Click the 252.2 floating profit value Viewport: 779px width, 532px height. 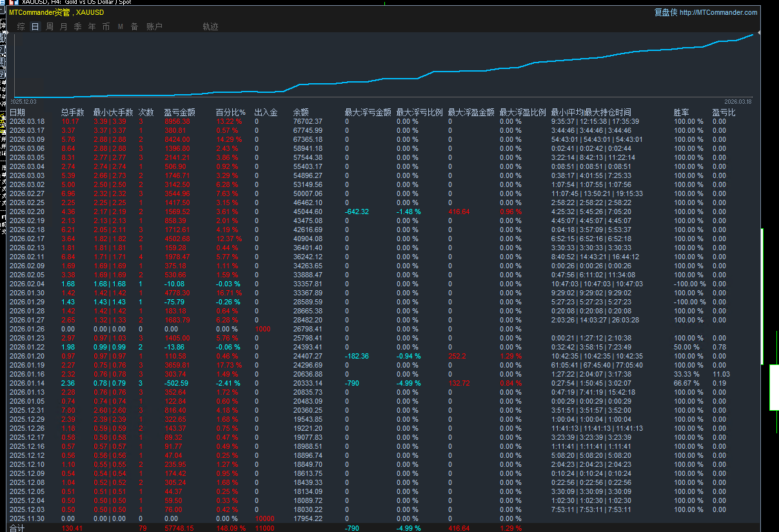point(457,356)
